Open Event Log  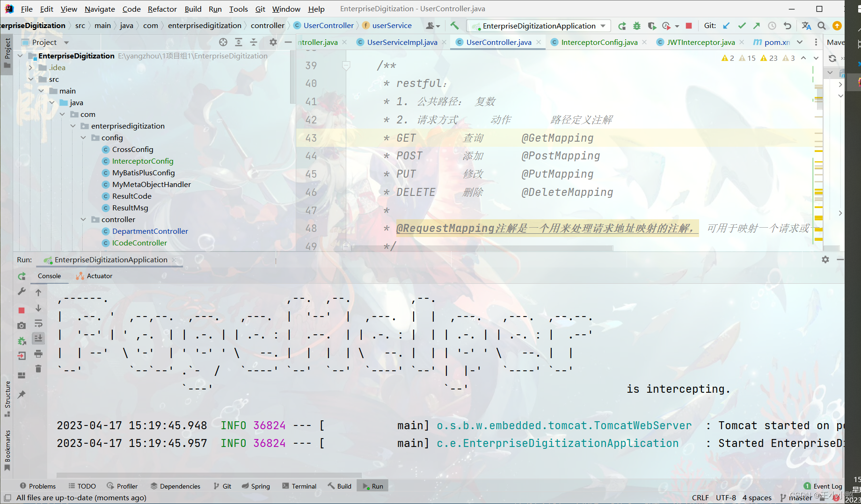coord(823,486)
